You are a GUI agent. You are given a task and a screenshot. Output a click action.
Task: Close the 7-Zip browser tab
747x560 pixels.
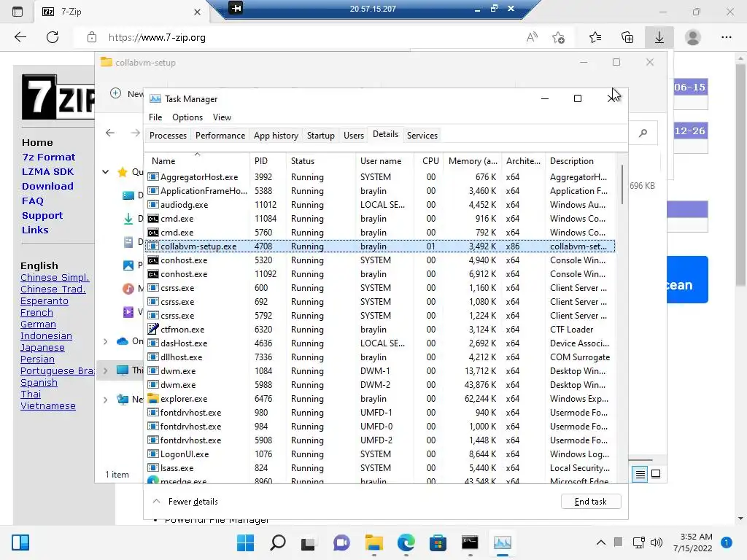click(x=197, y=12)
